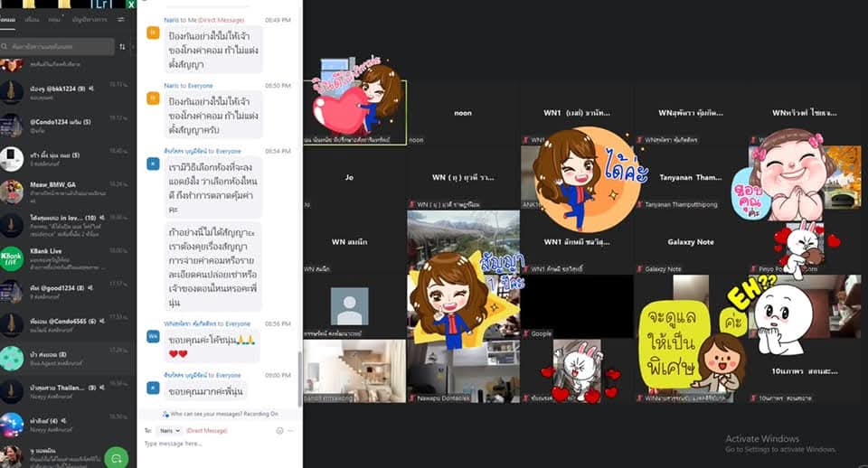Open the 'To: Naris' recipient dropdown

[x=170, y=431]
